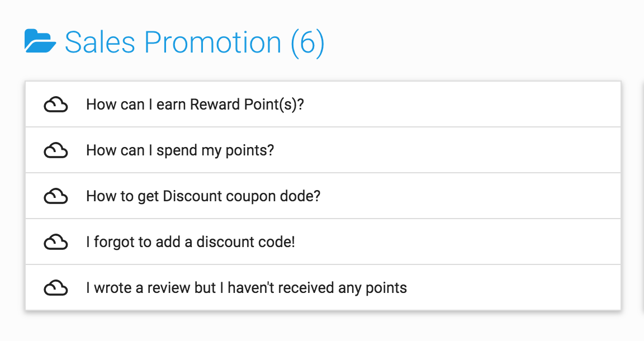Click cloud icon beside wrote a review entry

point(56,288)
